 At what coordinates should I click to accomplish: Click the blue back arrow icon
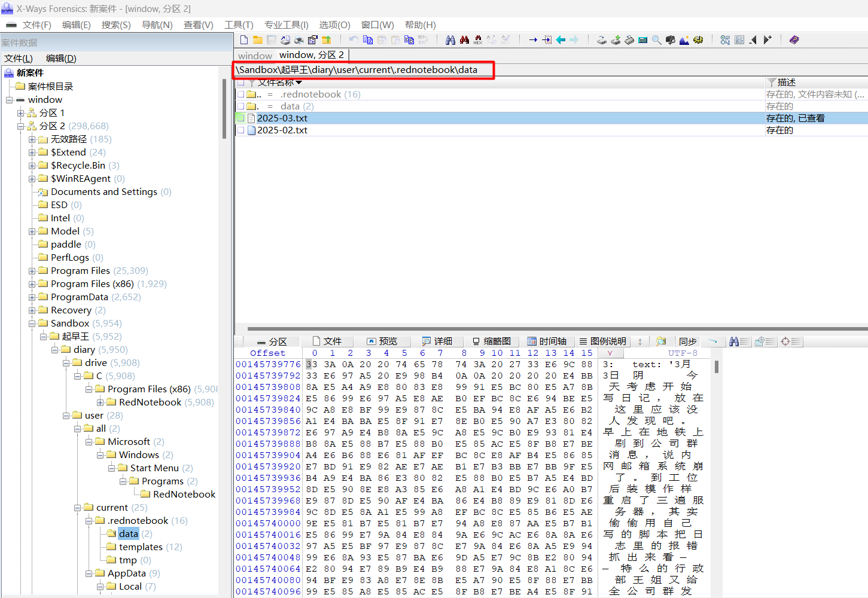click(561, 40)
